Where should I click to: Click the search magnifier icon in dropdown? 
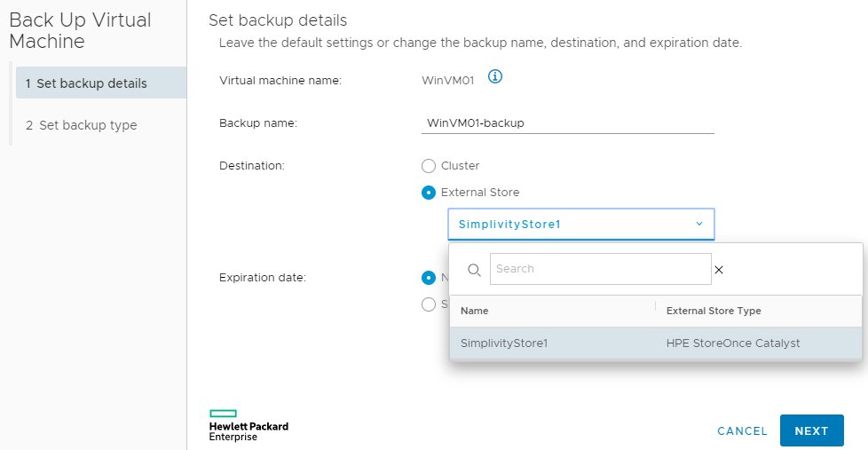474,270
